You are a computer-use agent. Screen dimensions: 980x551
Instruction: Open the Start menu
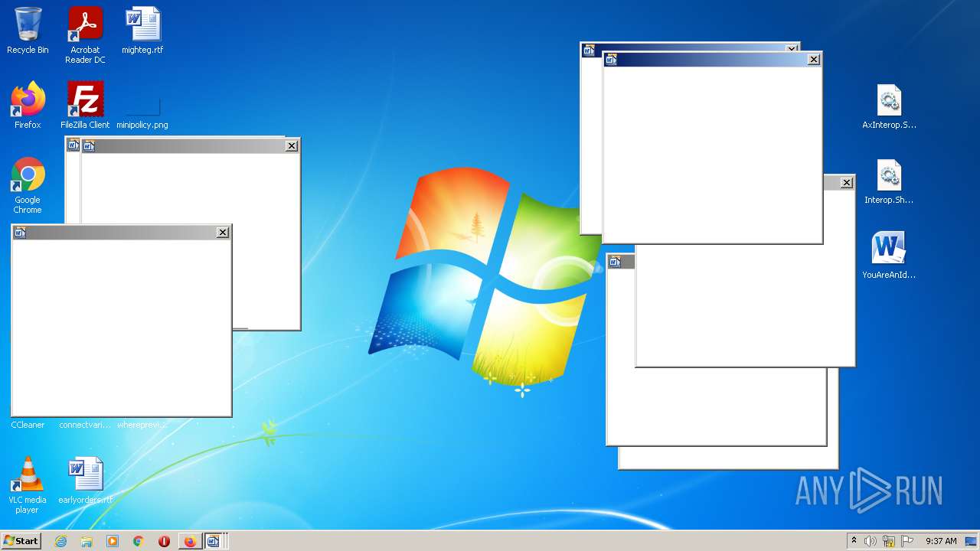point(21,541)
